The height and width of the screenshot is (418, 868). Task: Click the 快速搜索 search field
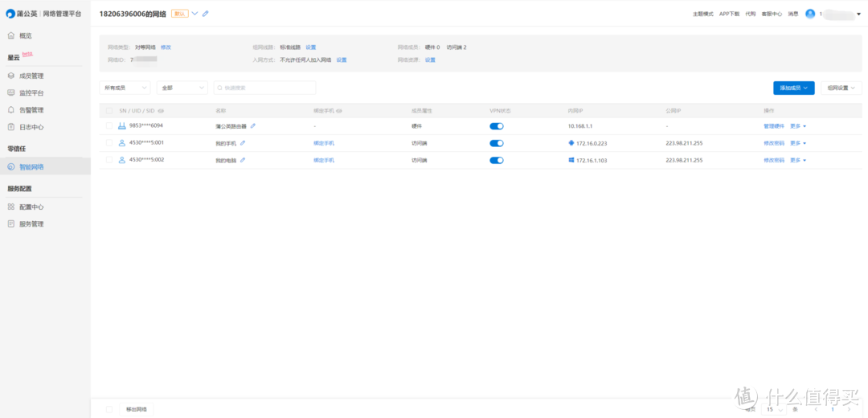click(265, 88)
